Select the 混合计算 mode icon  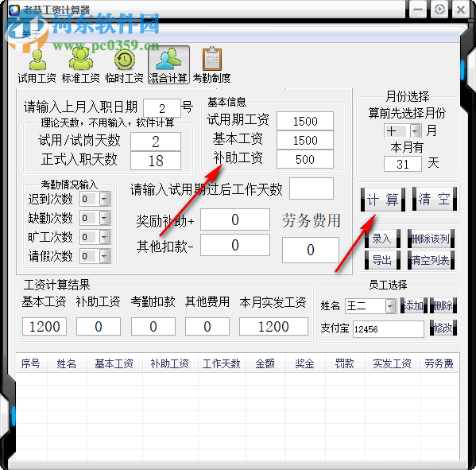[168, 65]
